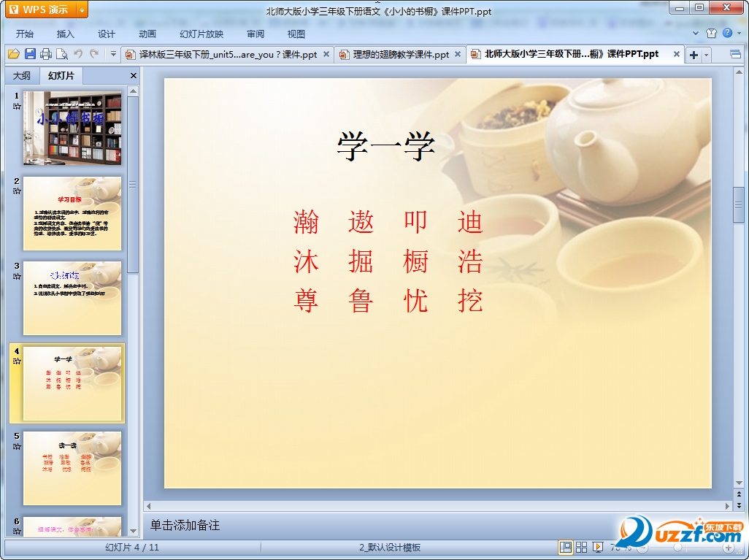Switch to normal view in status bar
The image size is (749, 560).
(566, 547)
